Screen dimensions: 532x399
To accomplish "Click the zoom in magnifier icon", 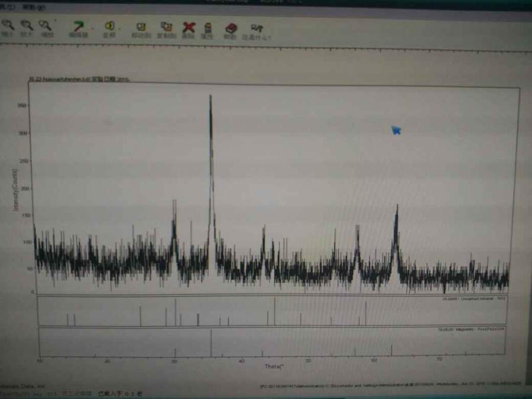I will point(27,25).
